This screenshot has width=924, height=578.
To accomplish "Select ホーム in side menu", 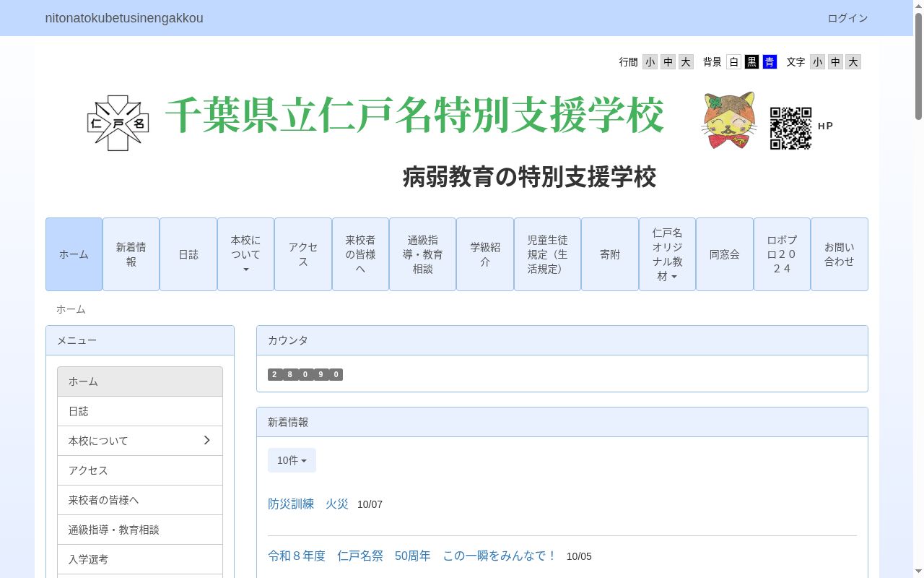I will tap(140, 381).
